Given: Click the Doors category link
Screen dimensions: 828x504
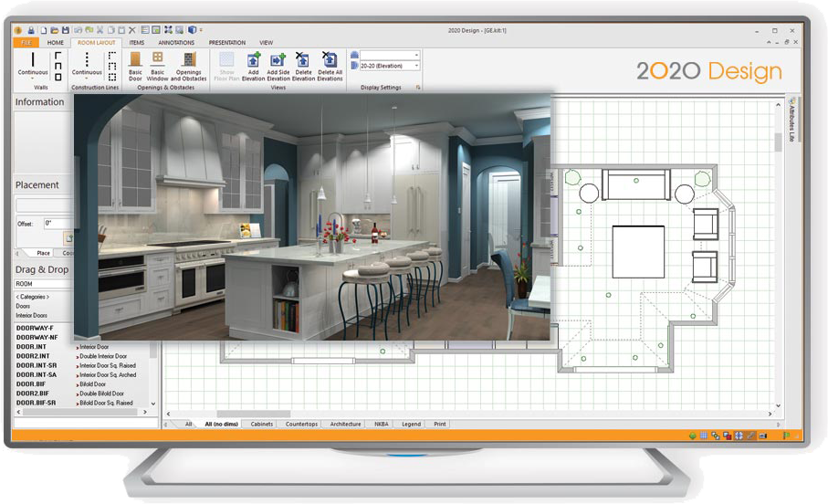Looking at the screenshot, I should tap(23, 307).
